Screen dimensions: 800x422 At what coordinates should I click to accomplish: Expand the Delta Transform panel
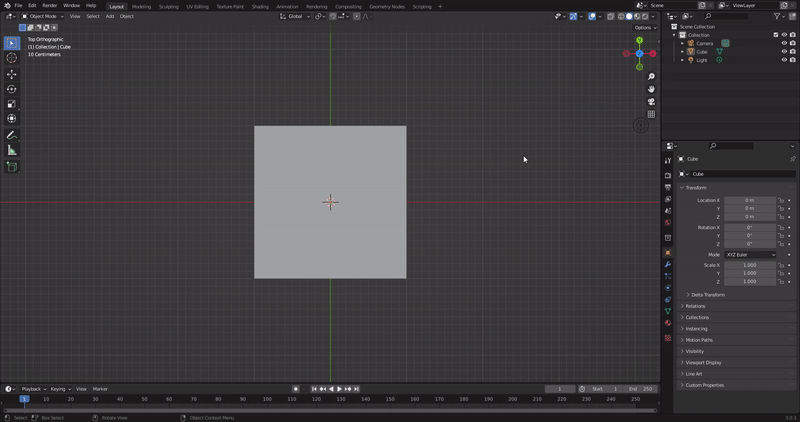(708, 295)
